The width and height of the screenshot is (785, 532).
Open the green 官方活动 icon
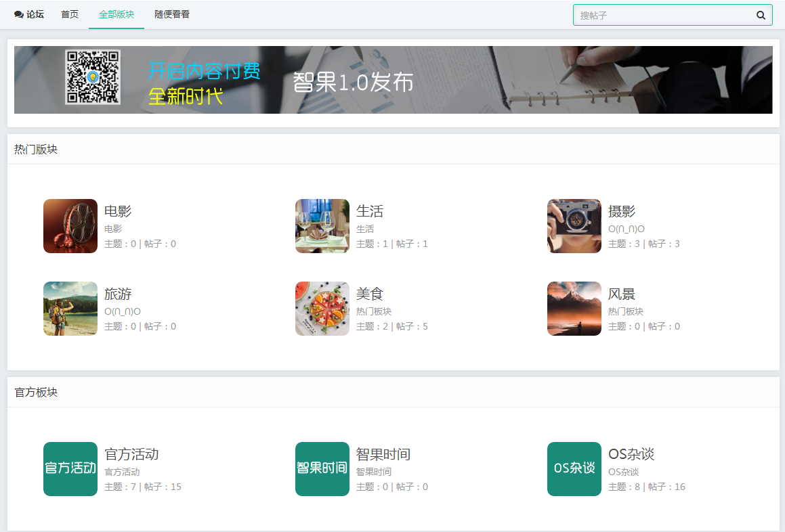[x=70, y=469]
